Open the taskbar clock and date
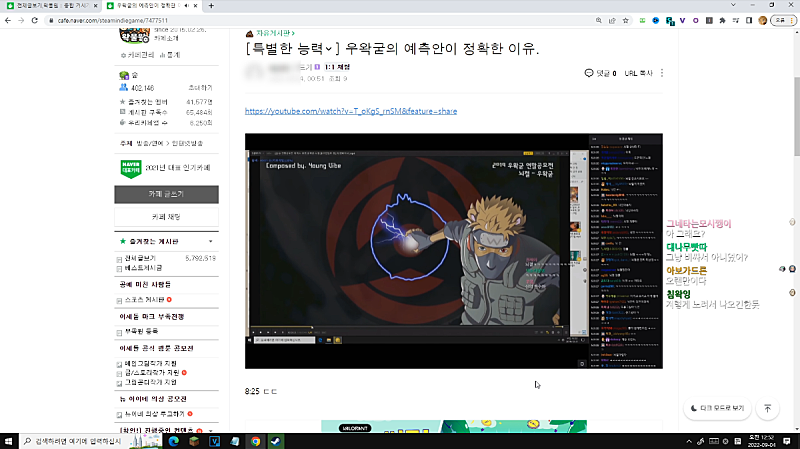Viewport: 800px width, 449px height. pos(761,441)
